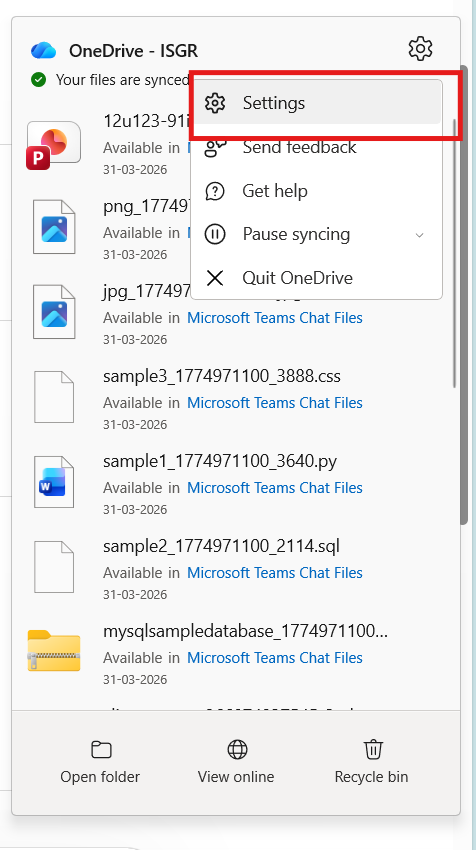
Task: Click the zip folder icon for mysqlsampledatabase
Action: tap(54, 651)
